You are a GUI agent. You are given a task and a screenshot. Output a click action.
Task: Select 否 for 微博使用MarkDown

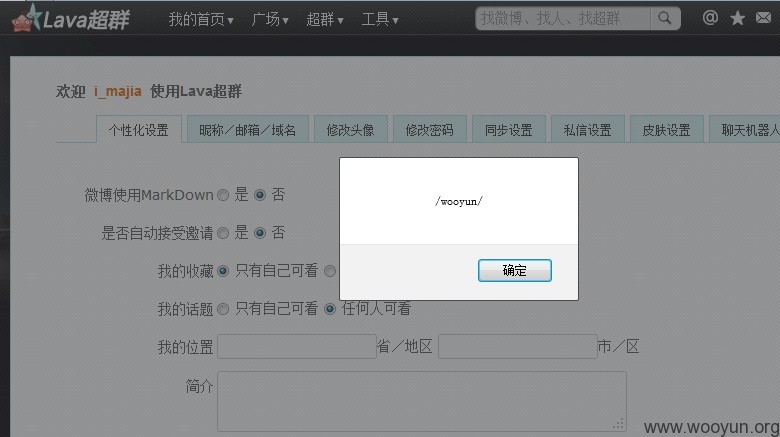[260, 195]
